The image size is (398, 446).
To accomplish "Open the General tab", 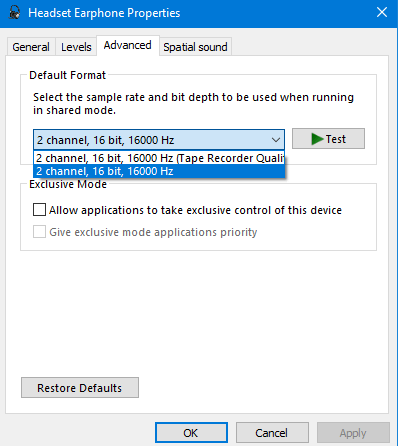I will (31, 47).
